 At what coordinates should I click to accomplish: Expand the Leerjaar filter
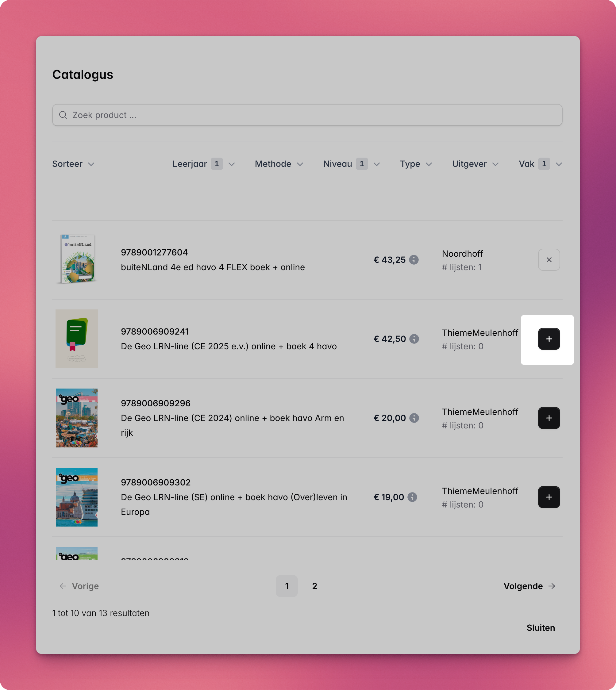(203, 164)
